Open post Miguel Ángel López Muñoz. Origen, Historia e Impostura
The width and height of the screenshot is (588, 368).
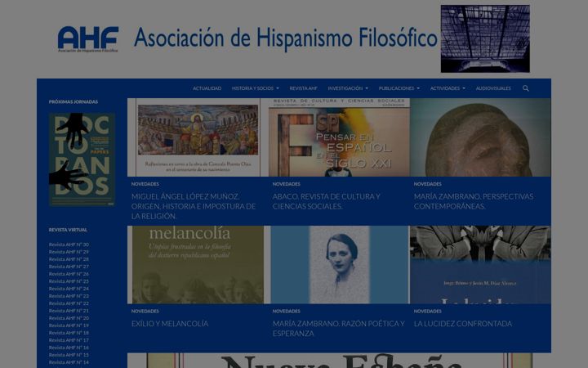(194, 206)
